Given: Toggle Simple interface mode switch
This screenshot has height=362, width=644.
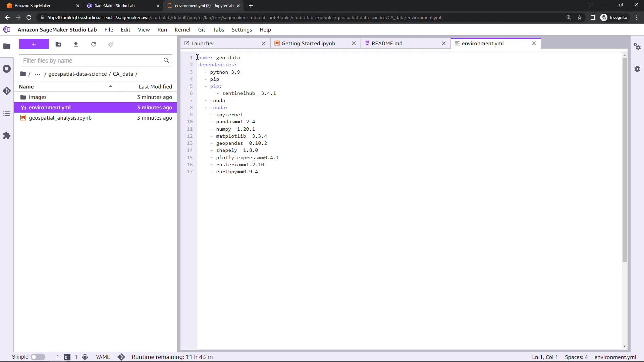Looking at the screenshot, I should (x=38, y=357).
